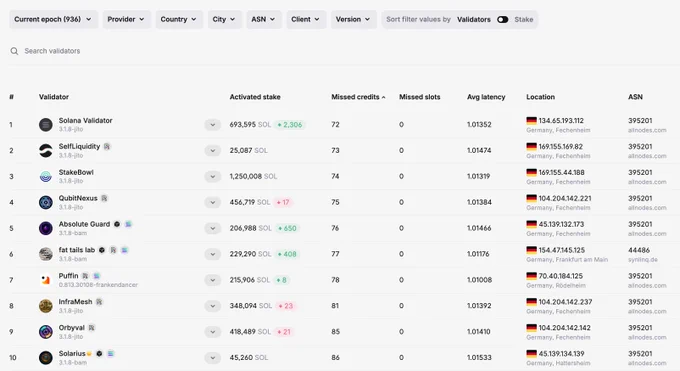The height and width of the screenshot is (371, 680).
Task: Open the Current epoch (936) dropdown
Action: pyautogui.click(x=53, y=20)
